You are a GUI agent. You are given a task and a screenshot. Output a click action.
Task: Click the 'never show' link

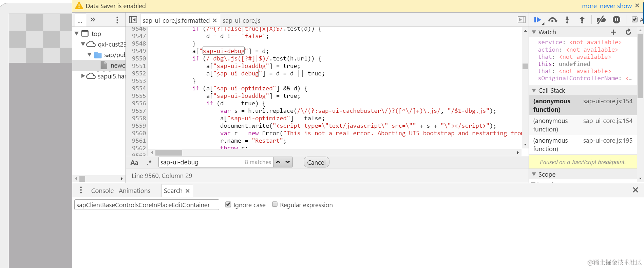(616, 6)
